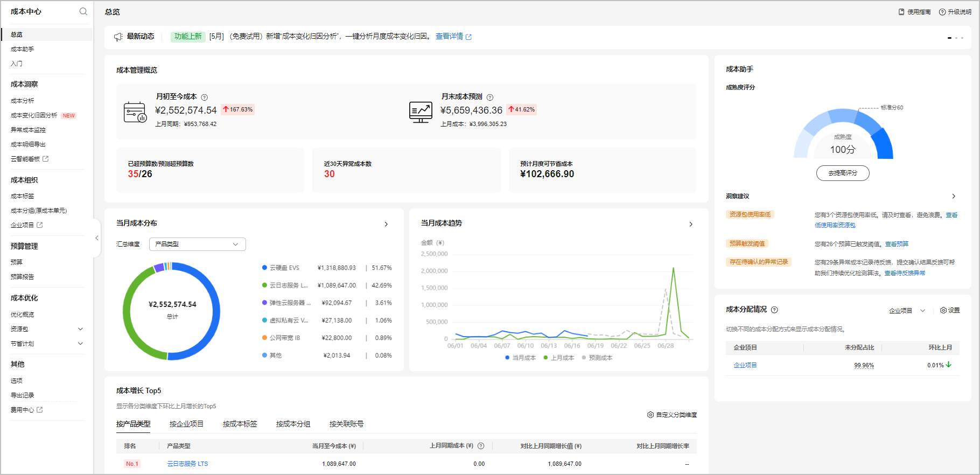Click the 自定义分类维度 gear icon
Screen dimensions: 980x475
coord(650,415)
